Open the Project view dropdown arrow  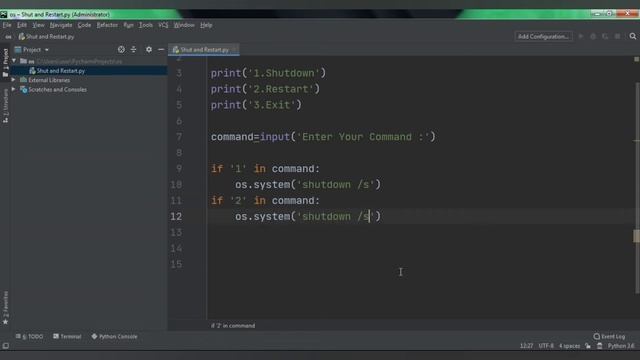point(47,50)
